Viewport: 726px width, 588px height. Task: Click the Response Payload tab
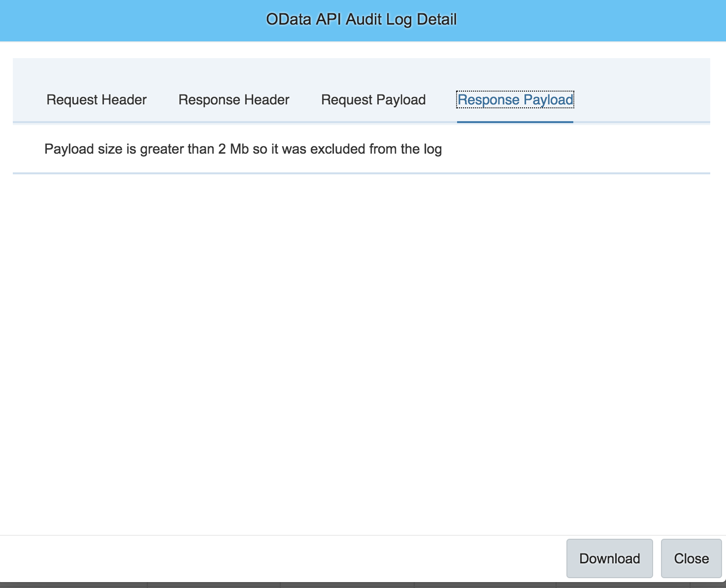[x=515, y=99]
